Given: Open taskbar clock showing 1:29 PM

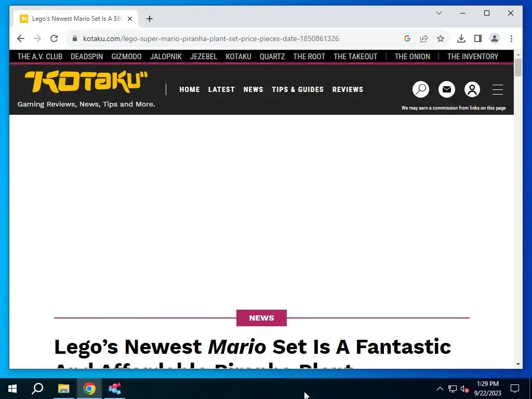Looking at the screenshot, I should [487, 389].
